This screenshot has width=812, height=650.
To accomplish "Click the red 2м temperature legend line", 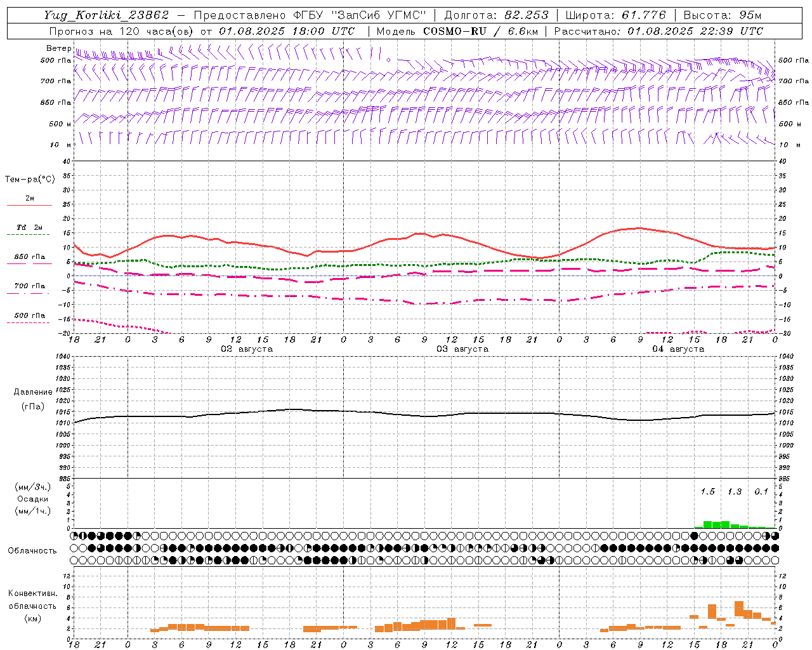I will coord(30,205).
